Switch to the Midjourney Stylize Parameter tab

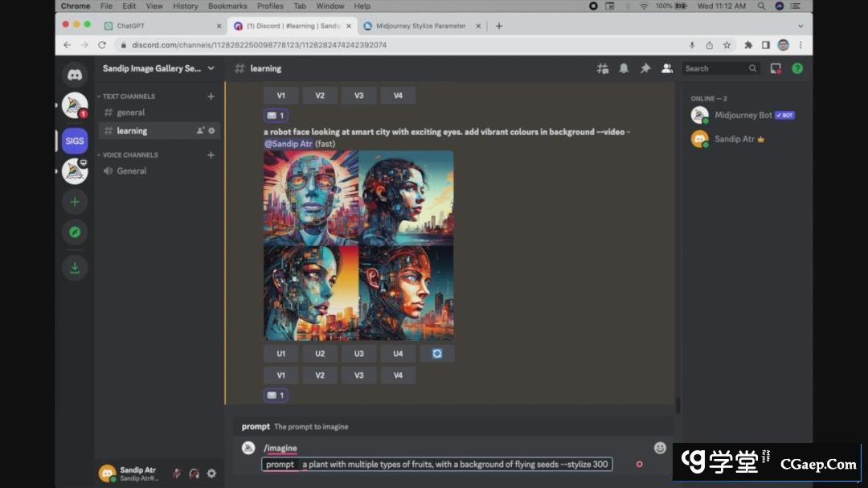click(x=418, y=26)
